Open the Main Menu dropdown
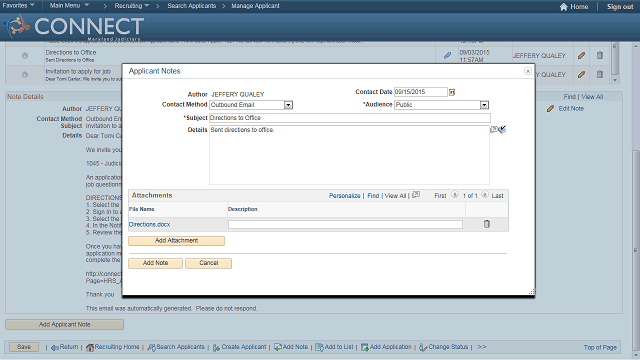The image size is (640, 360). 69,6
